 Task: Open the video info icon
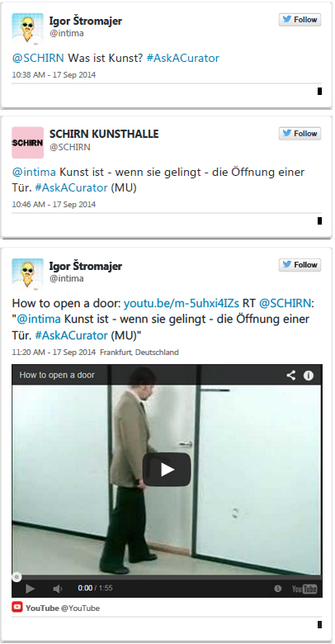[x=309, y=376]
